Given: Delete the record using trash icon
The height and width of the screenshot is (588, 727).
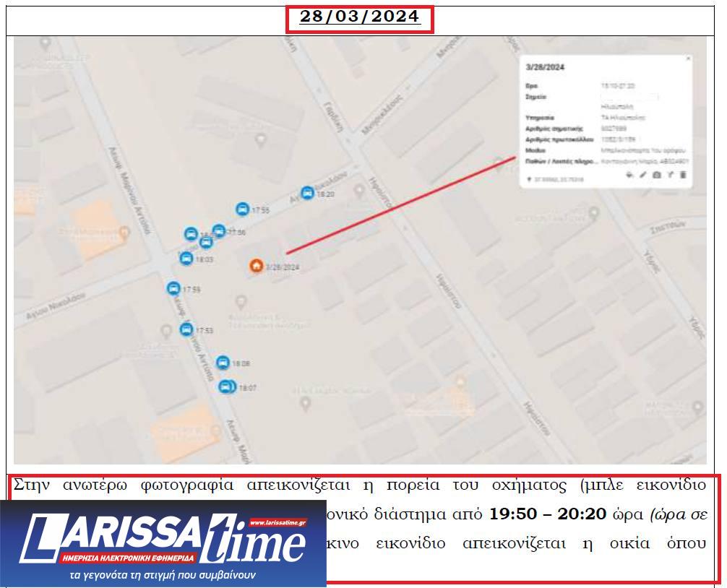Looking at the screenshot, I should (x=684, y=176).
